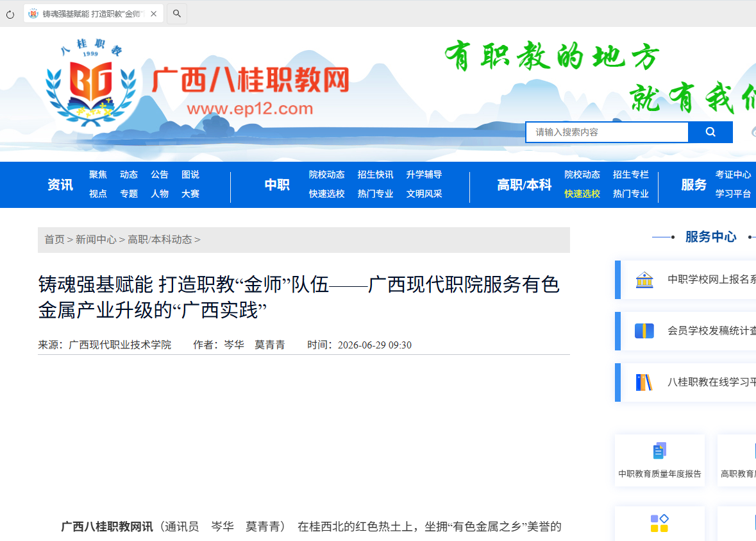Open 招生专栏 under 高职/本科

click(631, 175)
